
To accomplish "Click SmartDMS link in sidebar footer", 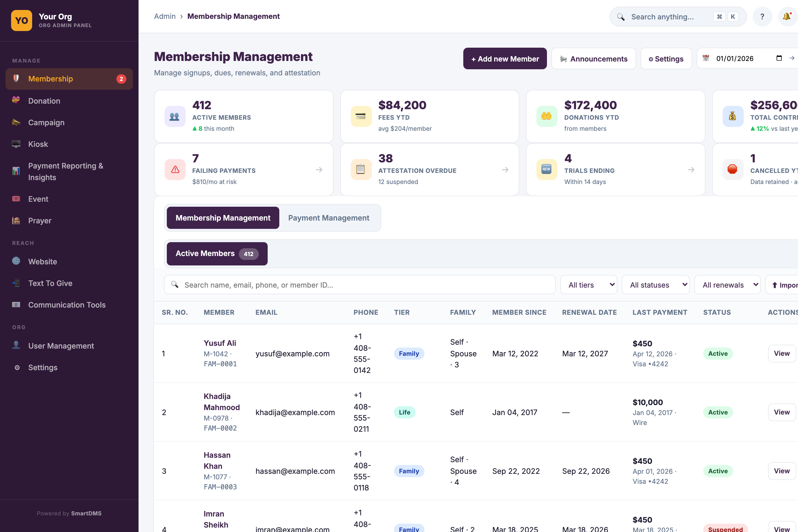I will coord(86,513).
